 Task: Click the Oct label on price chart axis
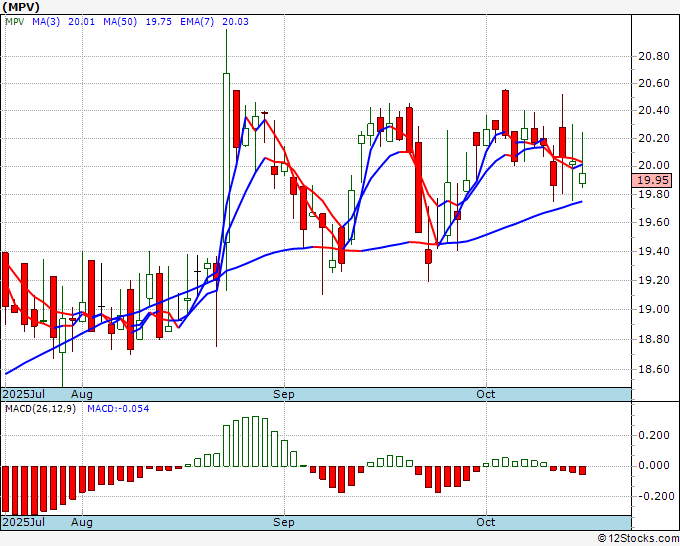click(485, 394)
